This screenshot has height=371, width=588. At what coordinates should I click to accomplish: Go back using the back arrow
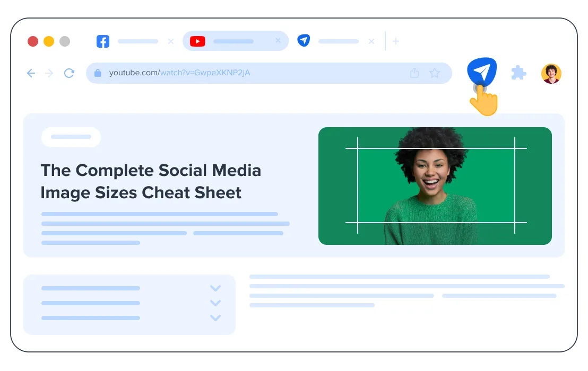pos(31,73)
